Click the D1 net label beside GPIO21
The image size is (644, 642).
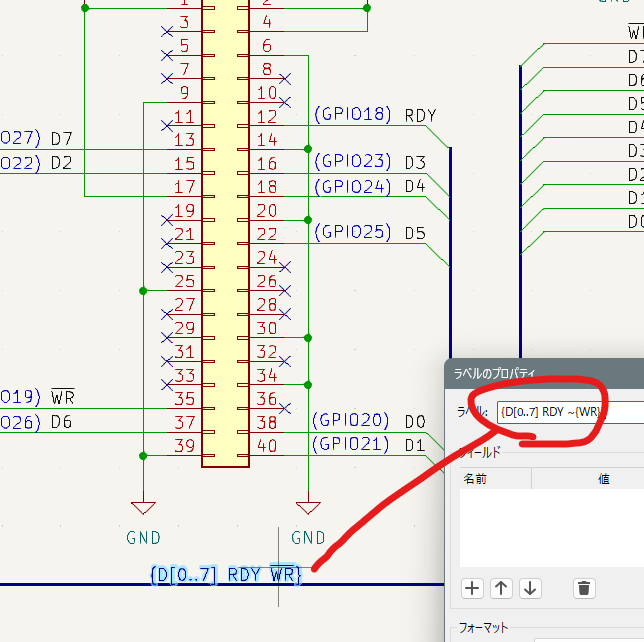pyautogui.click(x=415, y=446)
